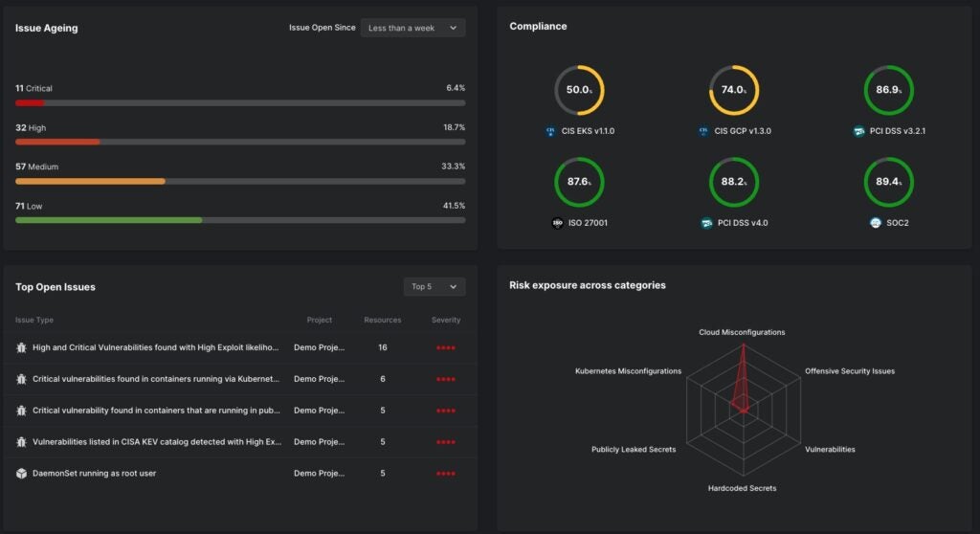Image resolution: width=980 pixels, height=534 pixels.
Task: Click the CIS EKS v1.1.0 benchmark icon
Action: pos(549,131)
